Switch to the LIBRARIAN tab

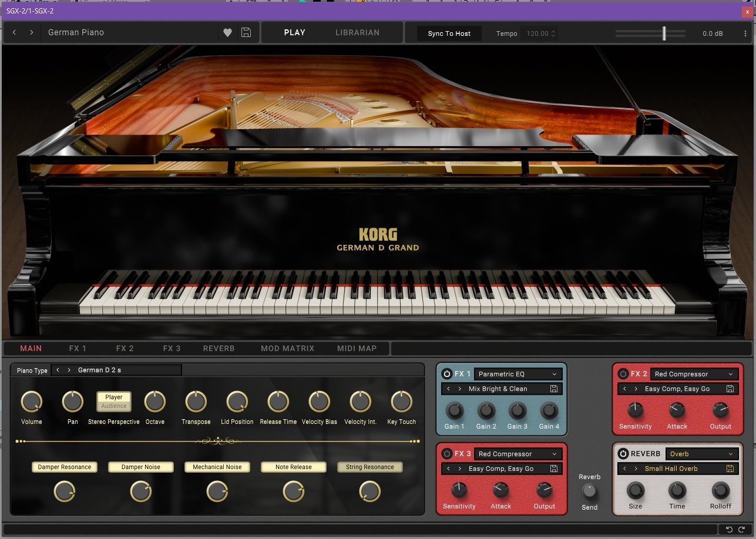pos(357,32)
